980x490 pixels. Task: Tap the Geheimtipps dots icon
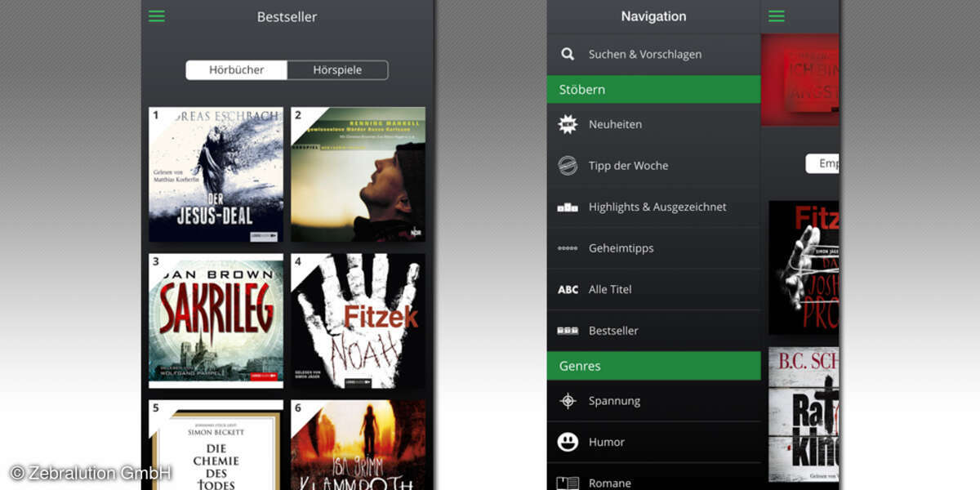click(x=568, y=248)
